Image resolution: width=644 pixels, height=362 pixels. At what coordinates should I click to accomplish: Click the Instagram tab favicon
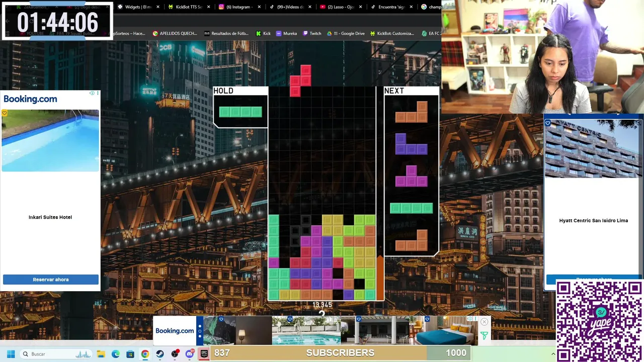(221, 7)
